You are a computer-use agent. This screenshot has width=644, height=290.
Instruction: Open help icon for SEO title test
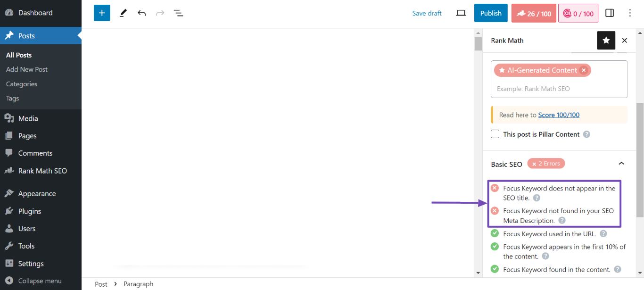tap(537, 198)
